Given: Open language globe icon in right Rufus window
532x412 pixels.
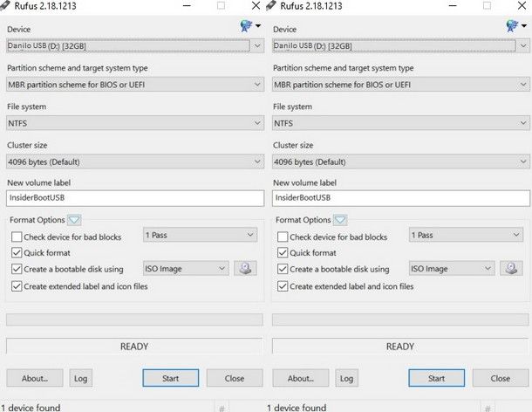Looking at the screenshot, I should point(512,26).
